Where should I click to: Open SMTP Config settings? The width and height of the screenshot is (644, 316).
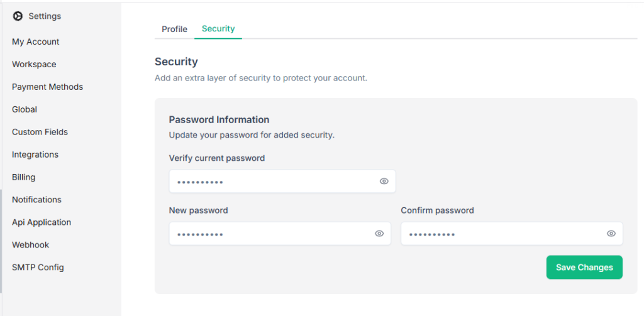pyautogui.click(x=38, y=268)
